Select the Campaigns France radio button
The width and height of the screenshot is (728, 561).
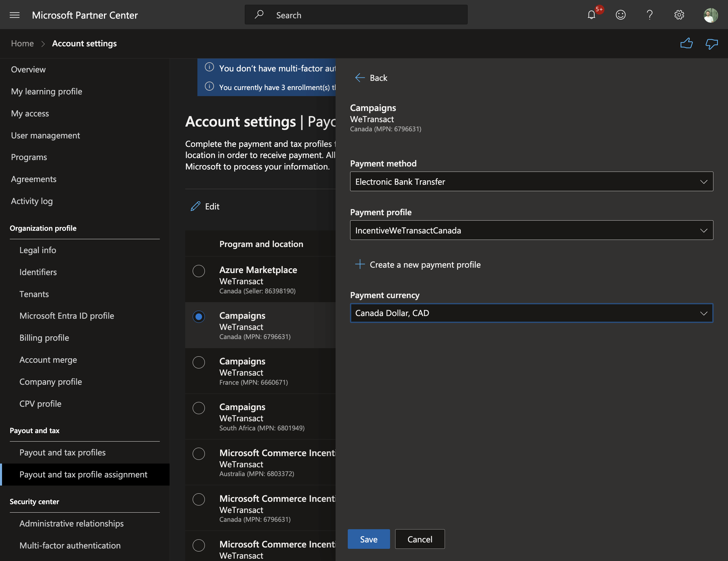coord(199,362)
